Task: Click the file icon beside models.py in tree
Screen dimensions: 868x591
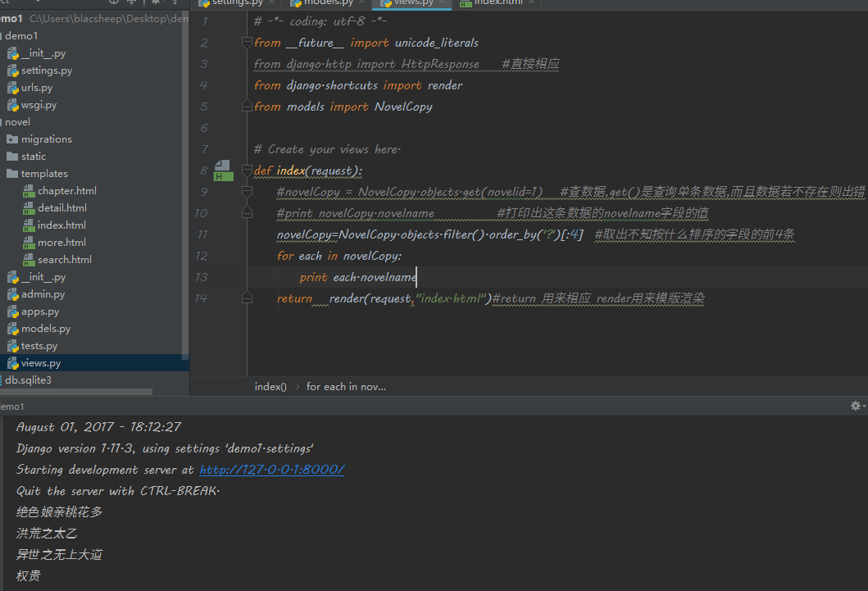Action: pyautogui.click(x=12, y=329)
